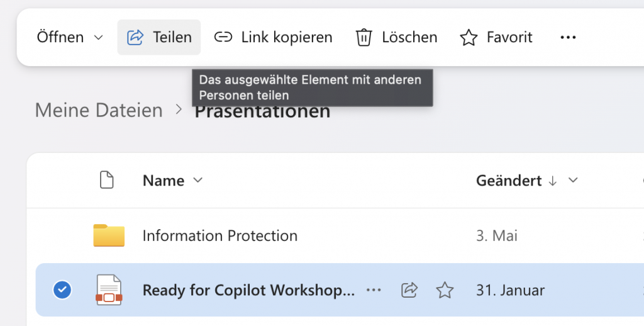Image resolution: width=644 pixels, height=326 pixels.
Task: Star the Ready for Copilot Workshop file
Action: coord(445,290)
